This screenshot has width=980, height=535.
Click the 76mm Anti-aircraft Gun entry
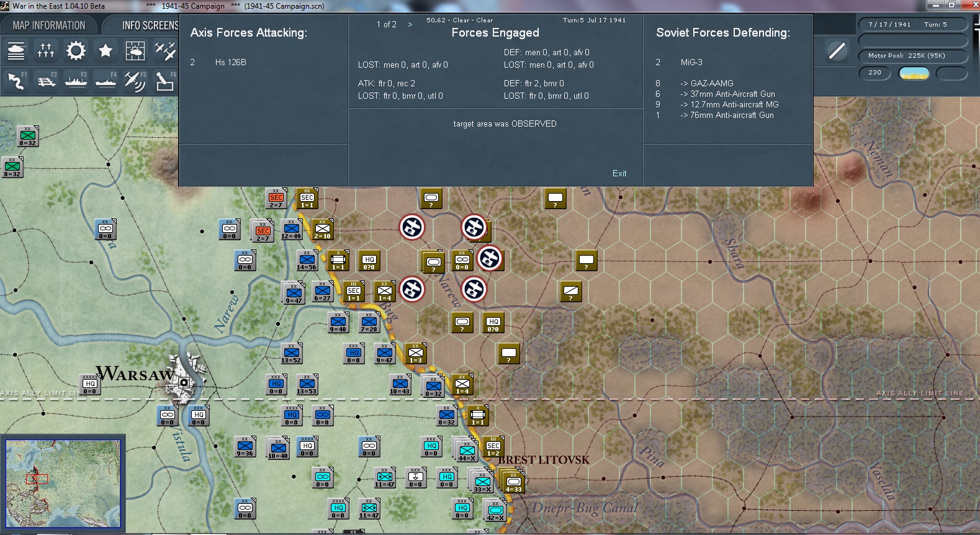coord(727,115)
